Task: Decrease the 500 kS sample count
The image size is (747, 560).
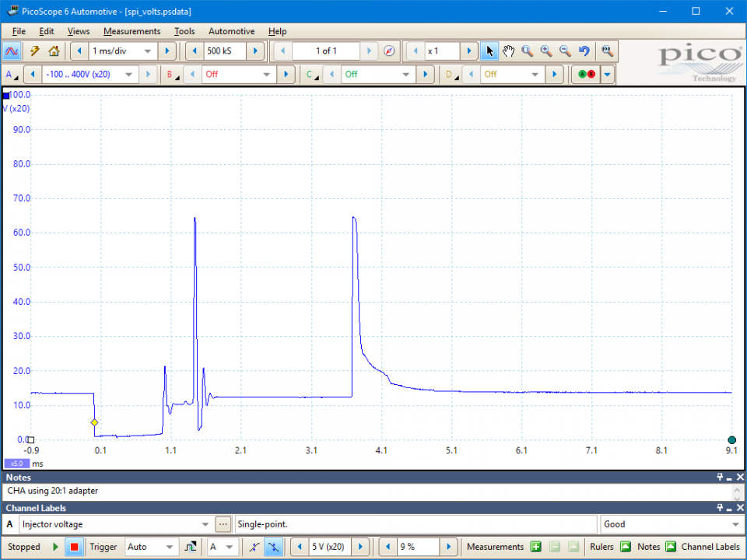Action: 195,51
